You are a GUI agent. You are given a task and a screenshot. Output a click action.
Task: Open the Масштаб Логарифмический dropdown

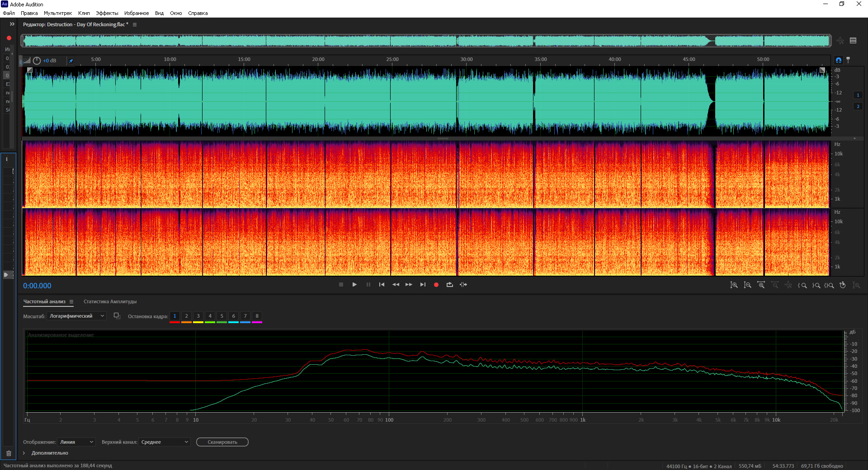click(76, 316)
